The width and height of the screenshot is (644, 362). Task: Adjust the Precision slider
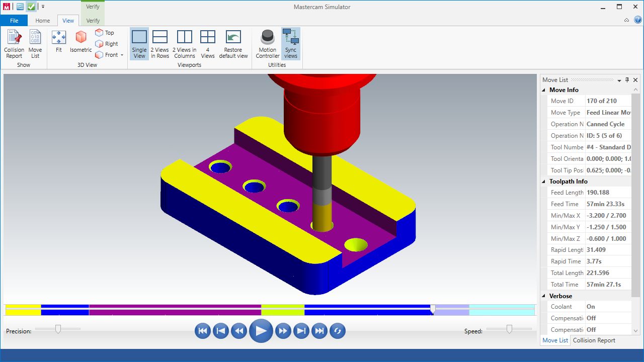[x=58, y=329]
